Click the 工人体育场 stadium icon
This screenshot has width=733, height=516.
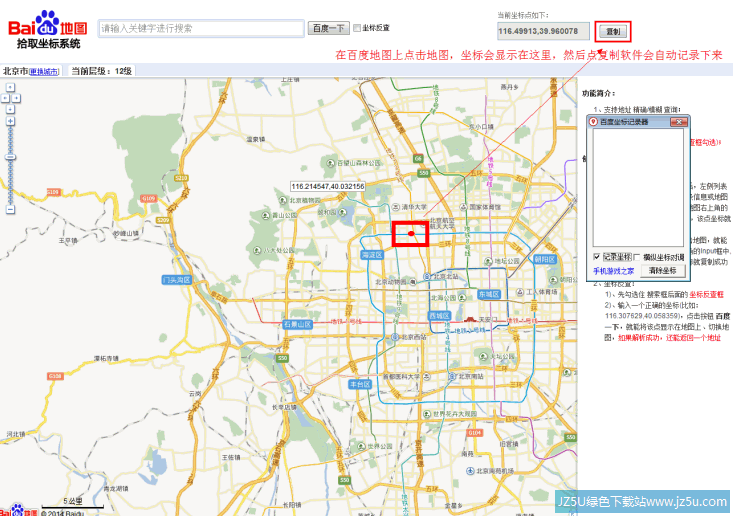pos(520,292)
